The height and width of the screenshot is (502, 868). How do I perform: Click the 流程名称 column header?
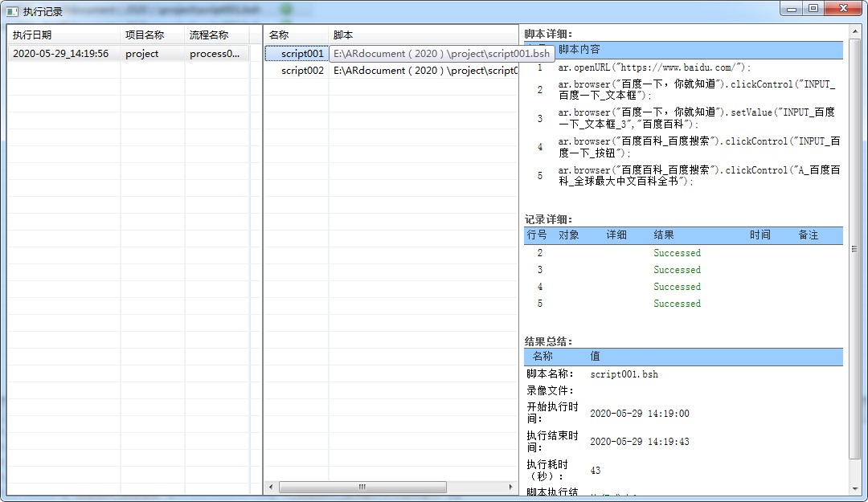pyautogui.click(x=209, y=35)
